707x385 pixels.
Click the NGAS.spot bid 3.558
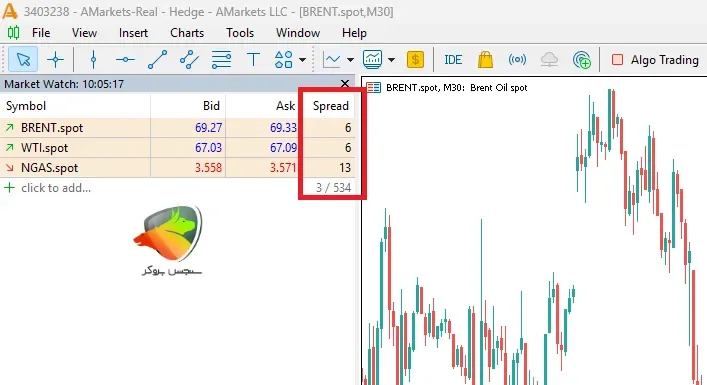[208, 168]
